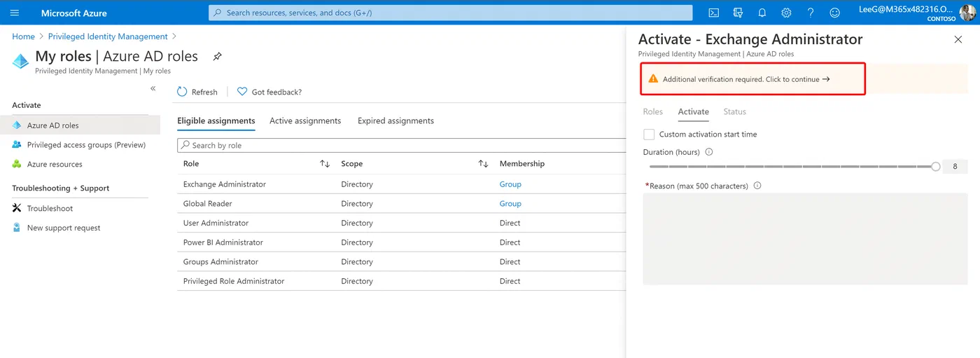Open the Directory + subscription filter icon
The height and width of the screenshot is (358, 980).
coord(738,13)
